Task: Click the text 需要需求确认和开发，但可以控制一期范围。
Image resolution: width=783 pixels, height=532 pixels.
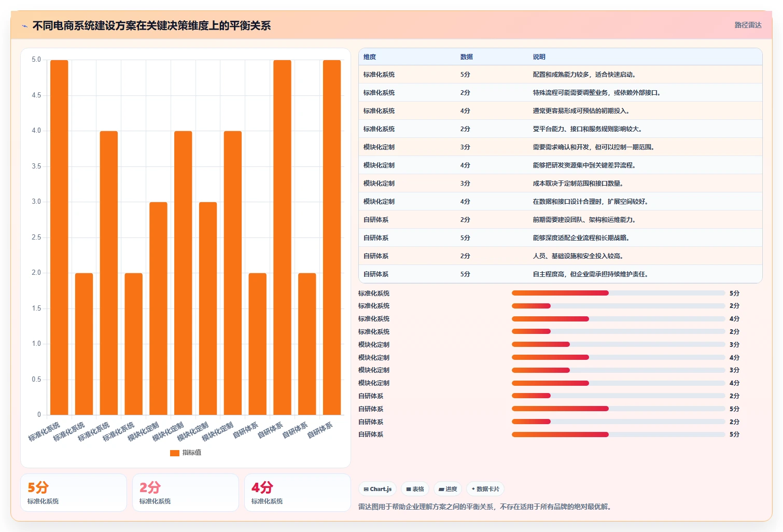Action: pyautogui.click(x=594, y=147)
